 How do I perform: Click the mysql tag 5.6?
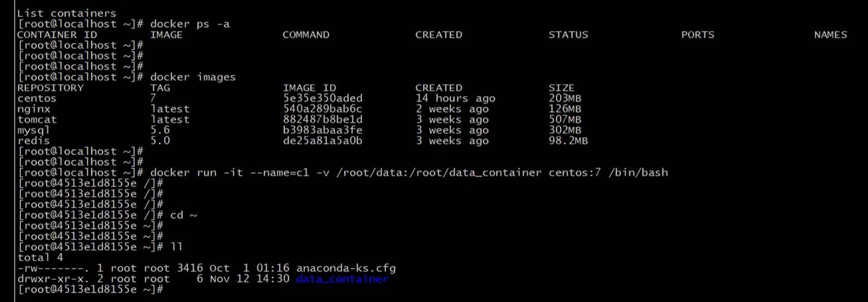click(x=160, y=130)
